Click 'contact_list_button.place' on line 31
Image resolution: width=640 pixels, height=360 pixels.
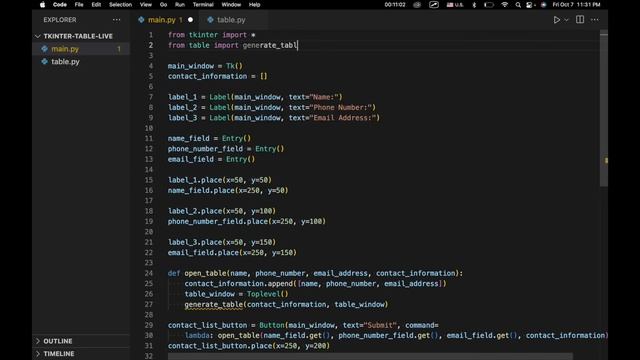[220, 346]
